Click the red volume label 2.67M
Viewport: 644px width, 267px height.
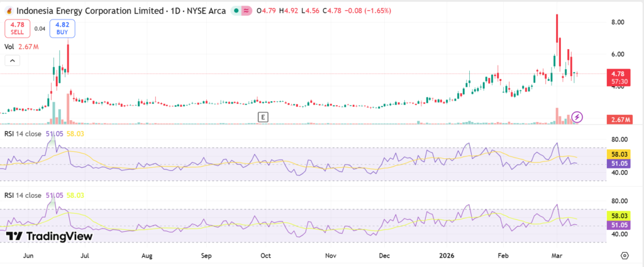pos(617,120)
